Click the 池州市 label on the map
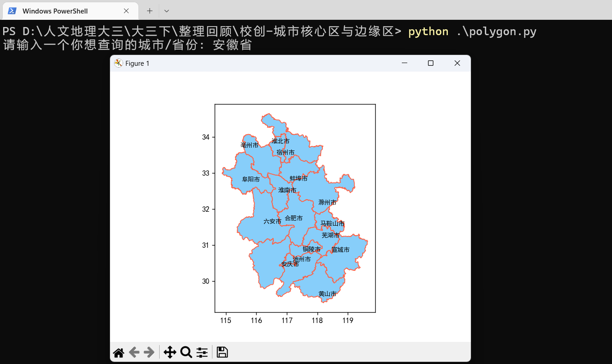Screen dimensions: 612x364 point(302,259)
